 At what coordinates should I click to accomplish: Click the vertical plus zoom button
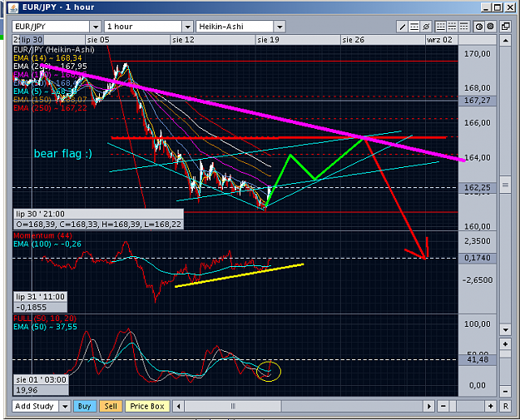coord(505,344)
